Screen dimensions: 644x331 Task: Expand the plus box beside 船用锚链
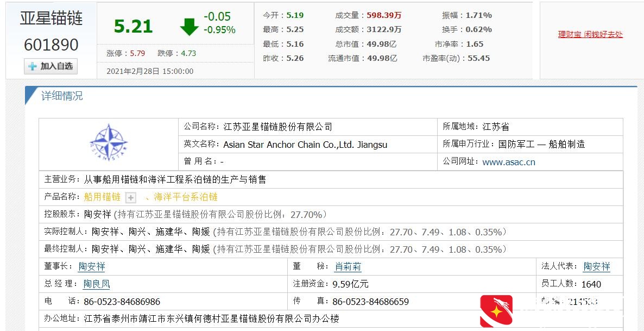131,198
